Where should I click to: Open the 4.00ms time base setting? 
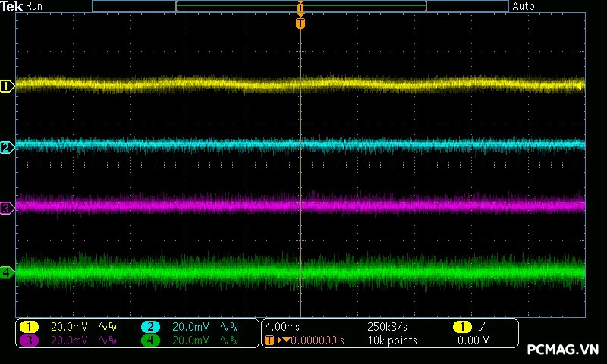pyautogui.click(x=281, y=327)
